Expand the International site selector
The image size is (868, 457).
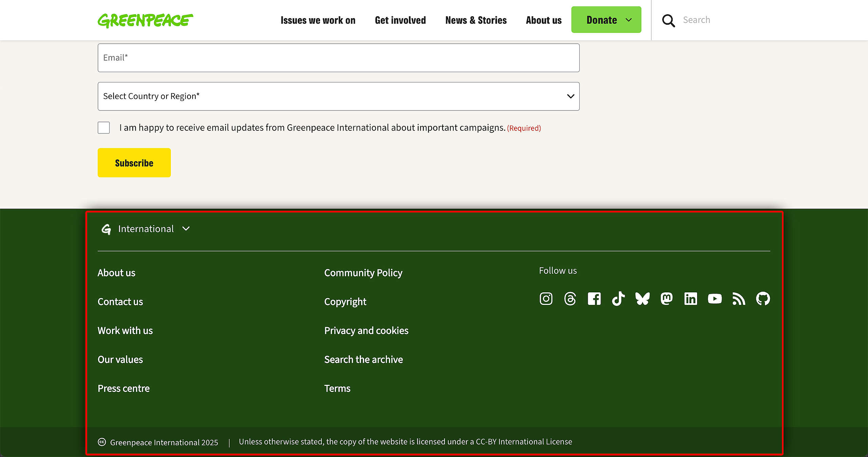[x=146, y=229]
